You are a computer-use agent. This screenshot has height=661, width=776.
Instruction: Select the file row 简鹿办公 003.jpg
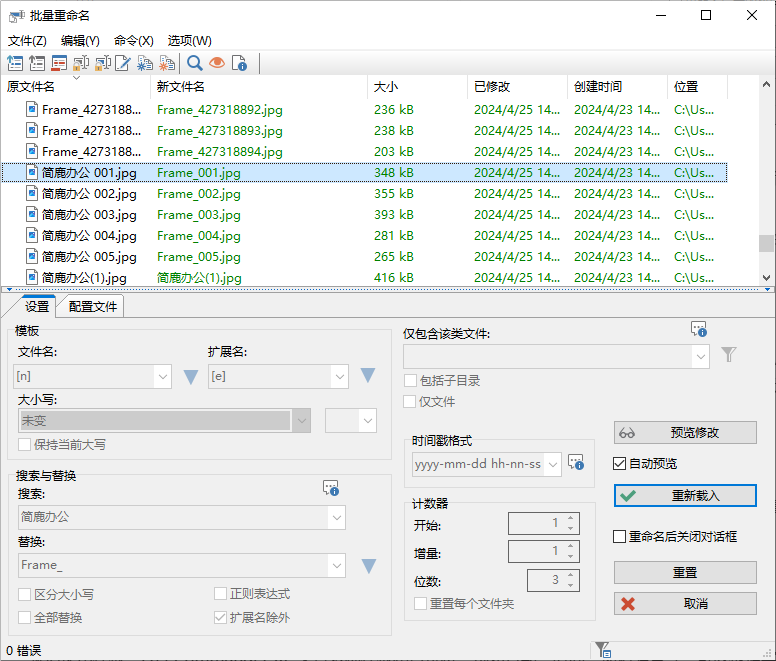[89, 215]
